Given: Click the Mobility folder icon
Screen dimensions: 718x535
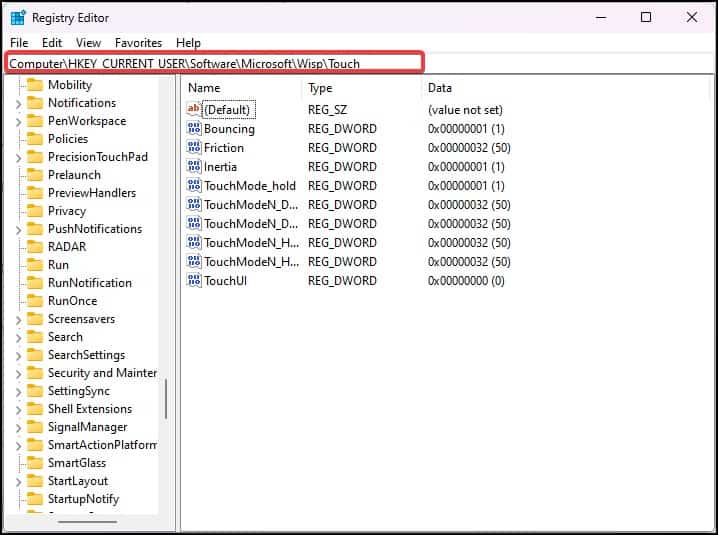Looking at the screenshot, I should coord(35,85).
